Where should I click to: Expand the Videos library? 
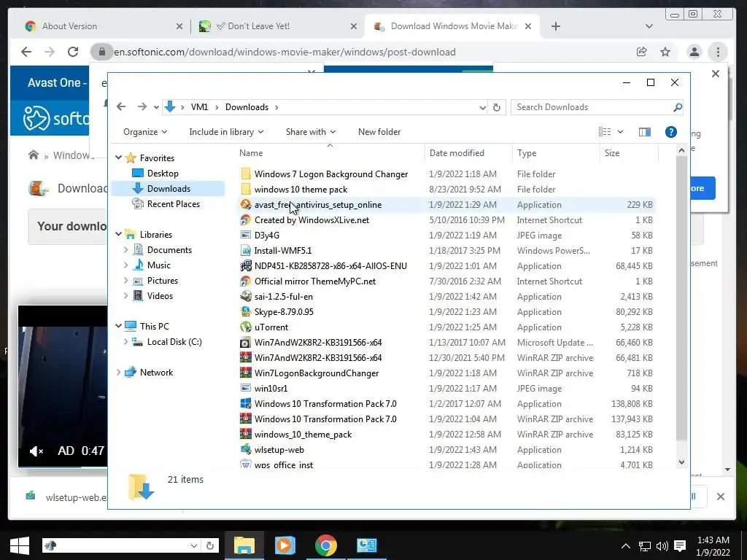point(125,296)
